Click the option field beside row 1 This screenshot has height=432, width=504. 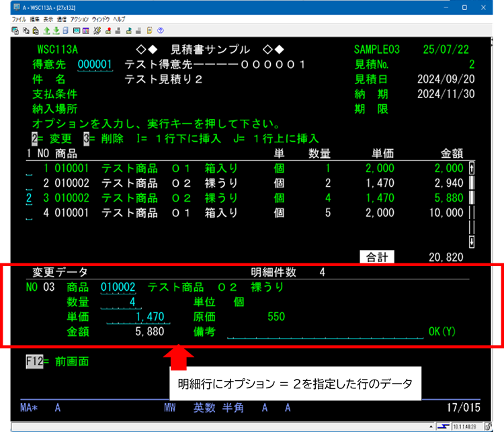[x=29, y=169]
